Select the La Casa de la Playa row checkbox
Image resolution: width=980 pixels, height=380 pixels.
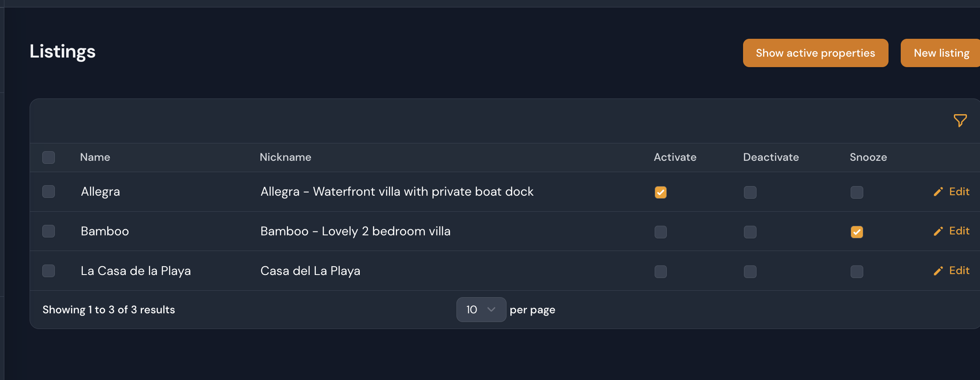(48, 271)
